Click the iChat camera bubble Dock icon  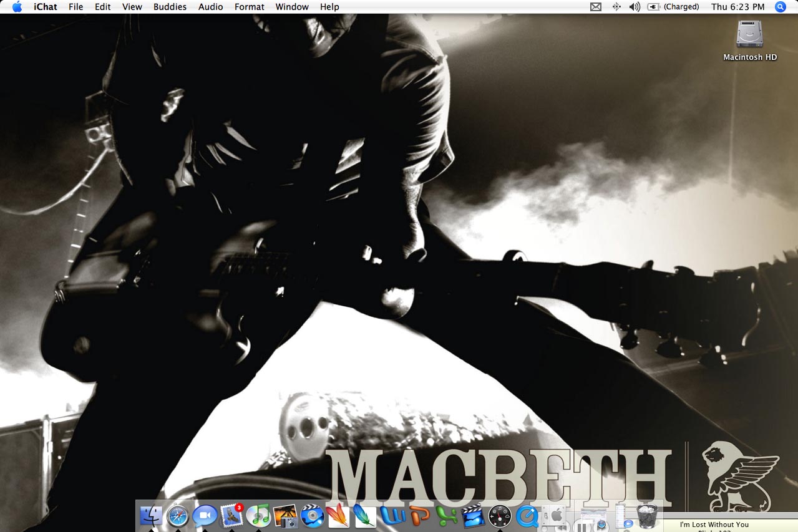click(204, 516)
